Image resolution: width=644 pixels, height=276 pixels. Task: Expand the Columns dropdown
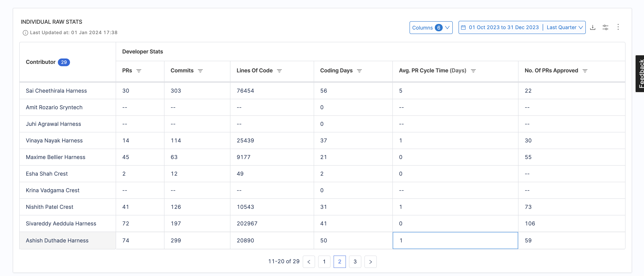coord(431,28)
